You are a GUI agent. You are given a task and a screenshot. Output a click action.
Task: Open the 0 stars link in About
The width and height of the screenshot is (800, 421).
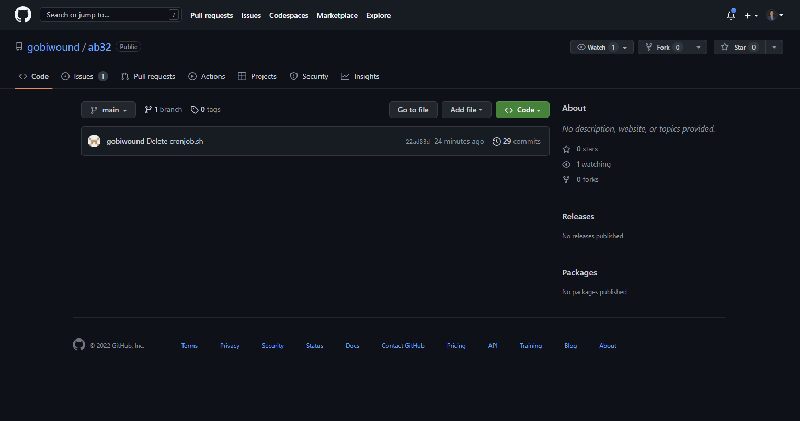pyautogui.click(x=580, y=149)
